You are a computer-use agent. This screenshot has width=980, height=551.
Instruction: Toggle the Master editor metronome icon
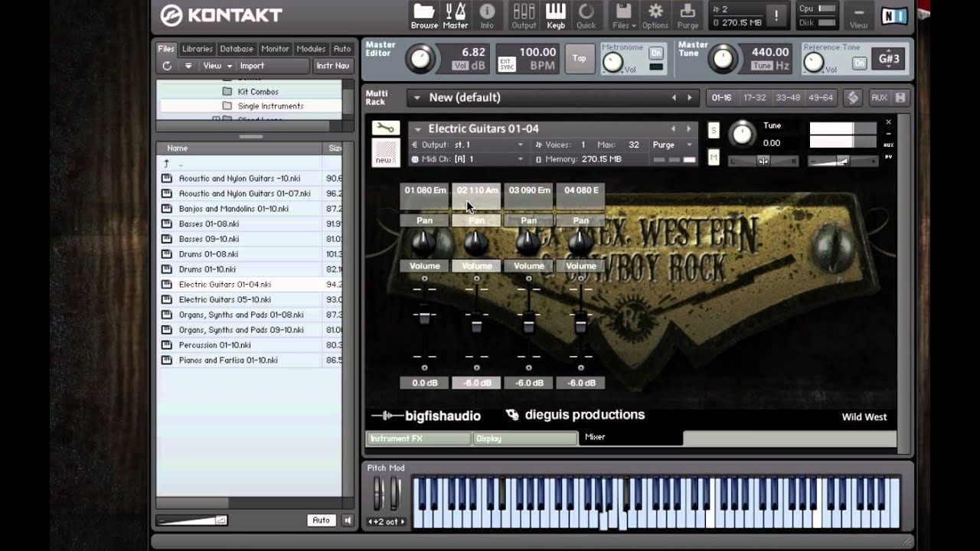coord(455,15)
